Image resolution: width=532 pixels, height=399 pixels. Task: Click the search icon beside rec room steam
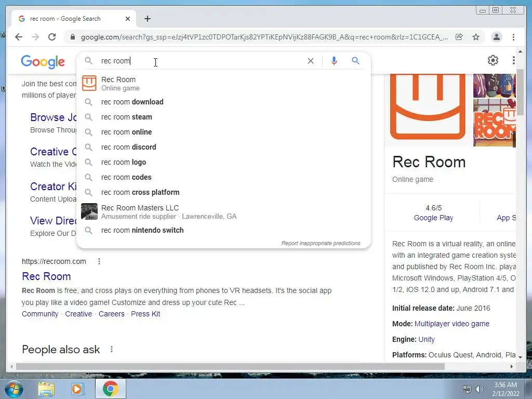tap(88, 117)
